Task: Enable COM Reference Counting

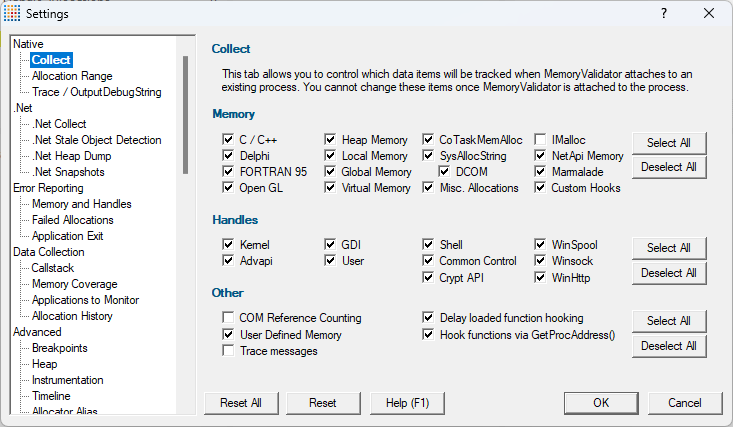Action: point(228,318)
